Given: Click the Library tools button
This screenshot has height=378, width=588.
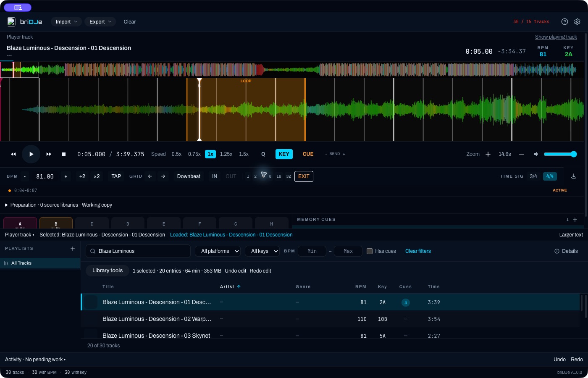Looking at the screenshot, I should coord(108,270).
